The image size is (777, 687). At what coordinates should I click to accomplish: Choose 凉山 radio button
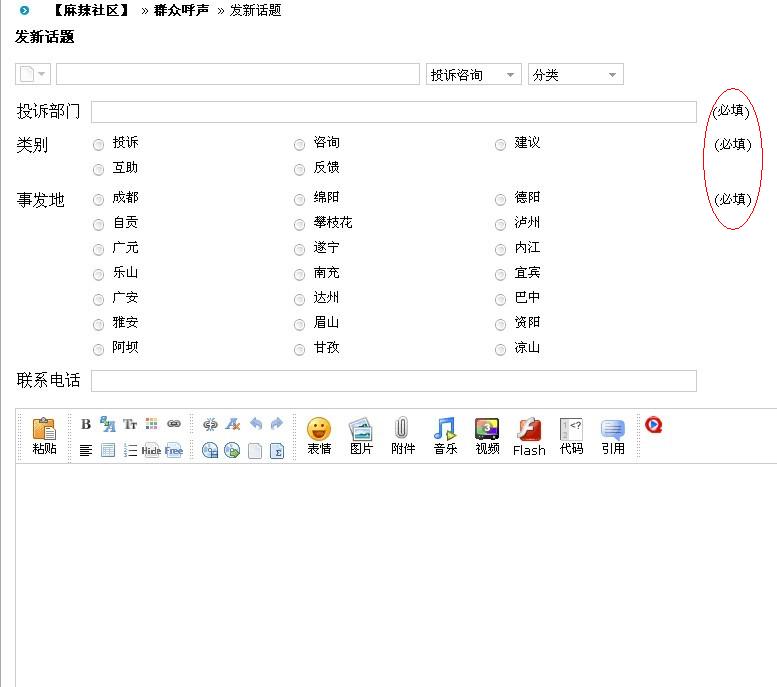500,349
